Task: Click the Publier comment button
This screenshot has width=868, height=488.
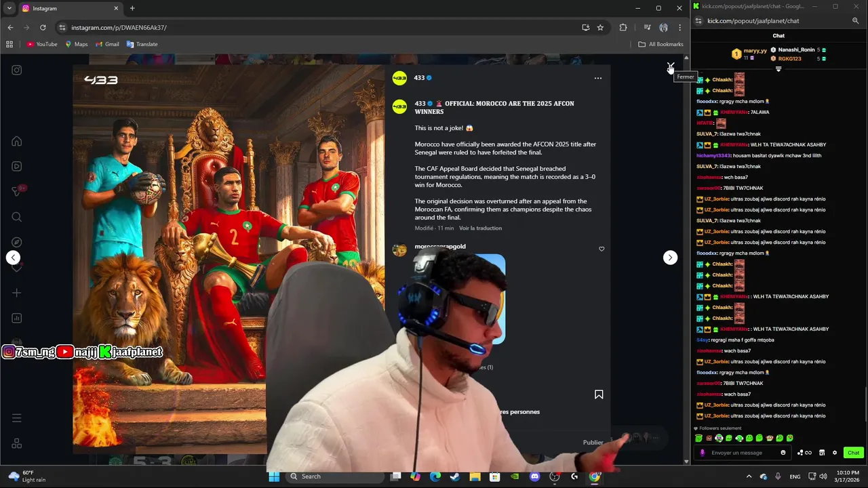Action: tap(593, 443)
